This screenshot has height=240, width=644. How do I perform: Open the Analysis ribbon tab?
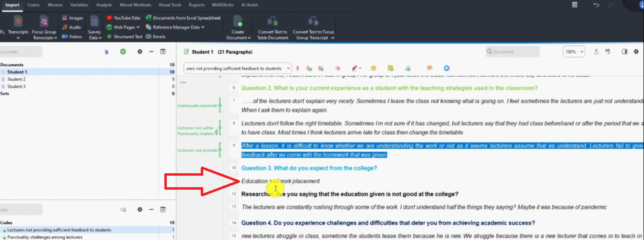104,5
